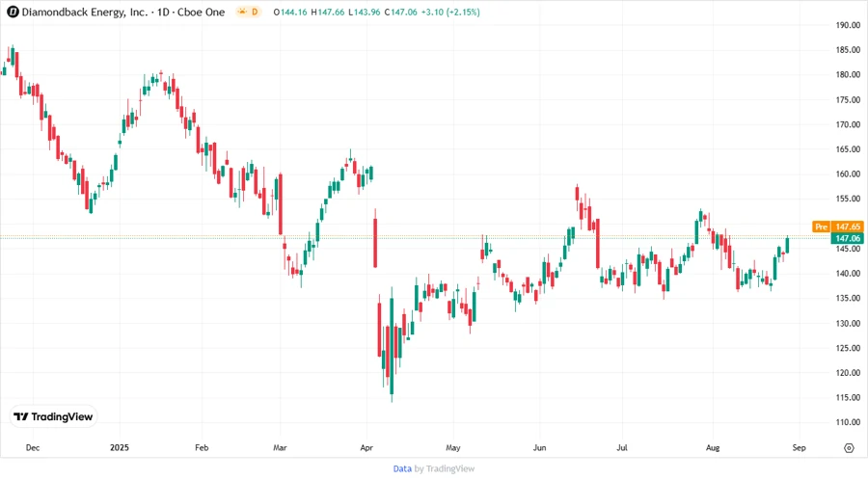This screenshot has height=480, width=868.
Task: Click the 'Jun' label on time axis
Action: pyautogui.click(x=539, y=447)
